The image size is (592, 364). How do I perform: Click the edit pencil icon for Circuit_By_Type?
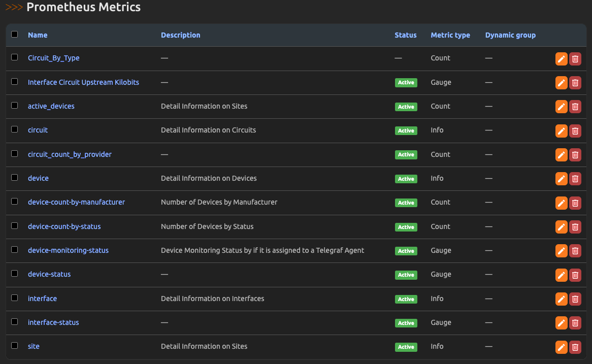(x=561, y=59)
